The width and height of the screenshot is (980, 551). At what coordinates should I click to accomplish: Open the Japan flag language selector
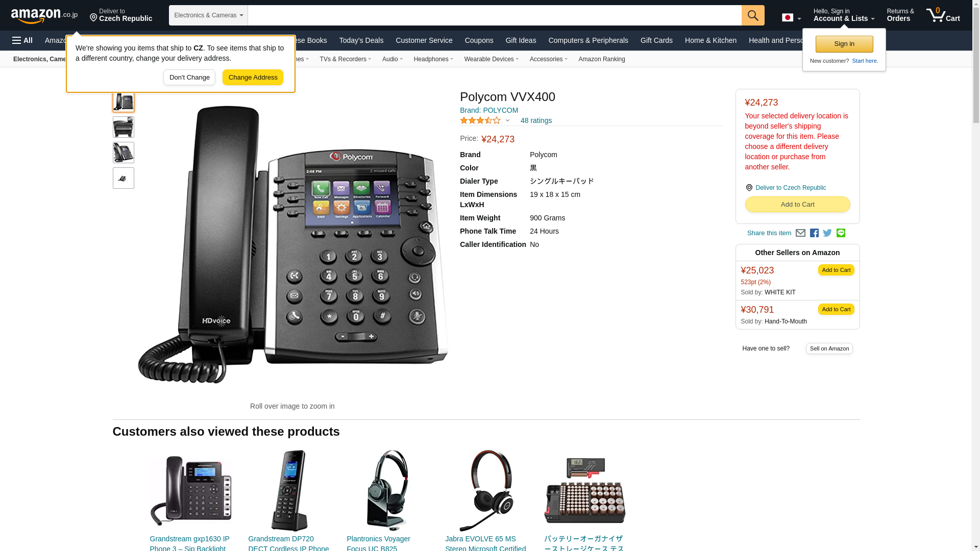[791, 18]
